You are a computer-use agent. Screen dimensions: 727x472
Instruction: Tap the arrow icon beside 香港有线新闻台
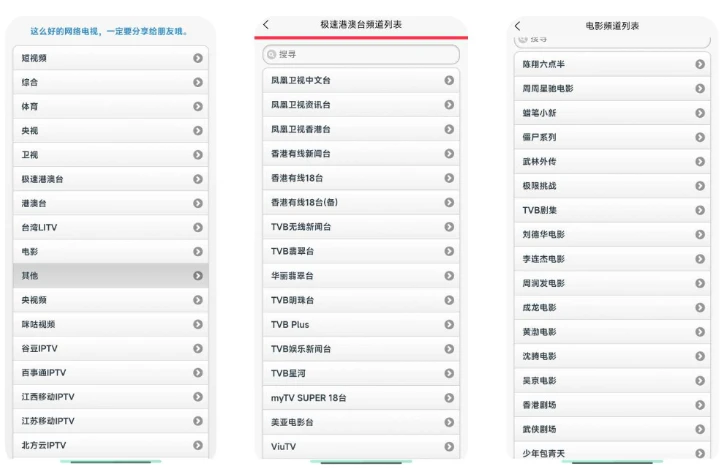pyautogui.click(x=449, y=153)
